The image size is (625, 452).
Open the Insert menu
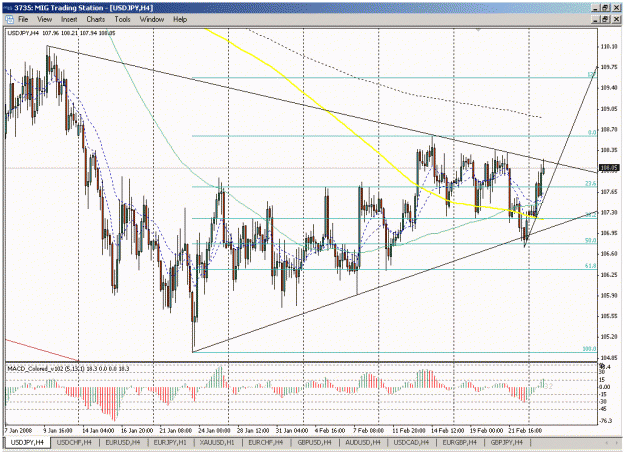click(69, 19)
